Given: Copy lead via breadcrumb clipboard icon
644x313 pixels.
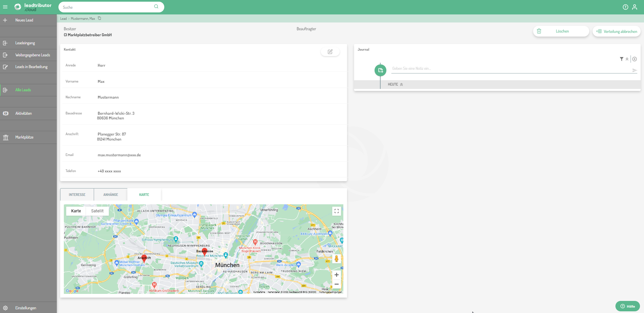Looking at the screenshot, I should point(99,18).
